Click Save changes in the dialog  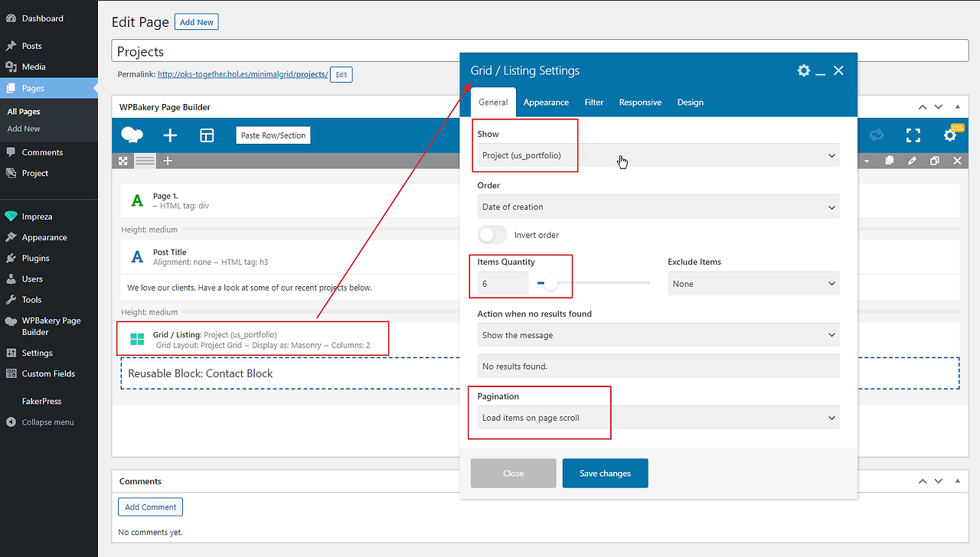606,474
